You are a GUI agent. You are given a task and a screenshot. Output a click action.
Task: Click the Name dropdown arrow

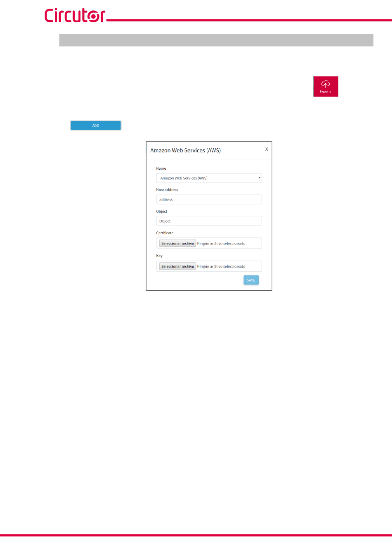pyautogui.click(x=260, y=178)
